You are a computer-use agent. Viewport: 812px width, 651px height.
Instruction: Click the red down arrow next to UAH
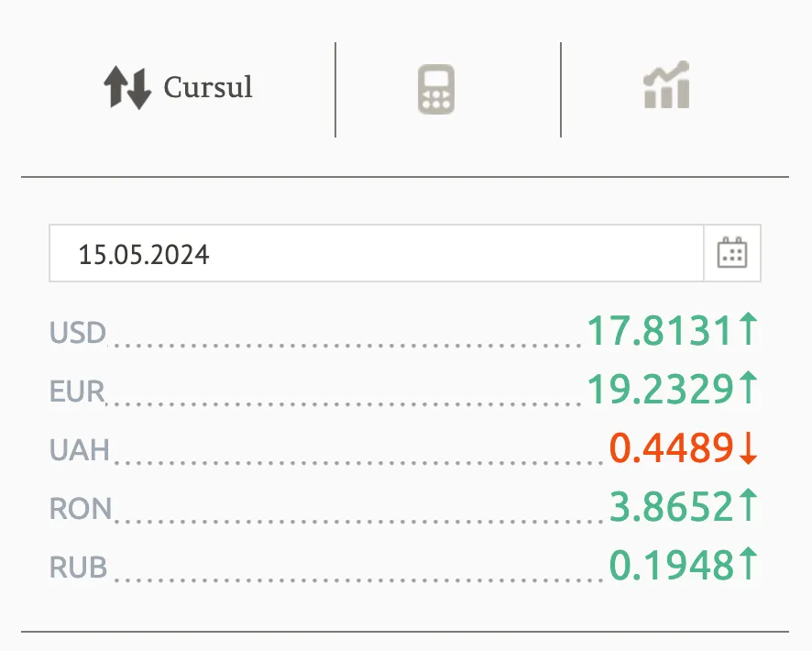pyautogui.click(x=748, y=447)
